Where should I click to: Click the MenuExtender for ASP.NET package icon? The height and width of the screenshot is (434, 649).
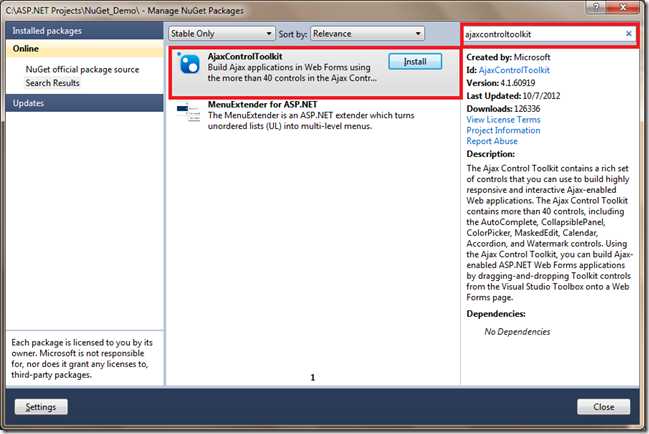tap(188, 113)
